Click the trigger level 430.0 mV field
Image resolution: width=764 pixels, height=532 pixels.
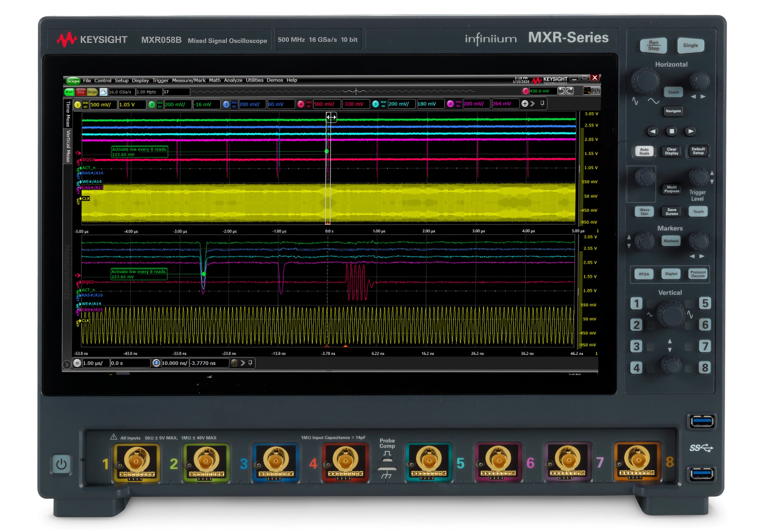coord(543,91)
